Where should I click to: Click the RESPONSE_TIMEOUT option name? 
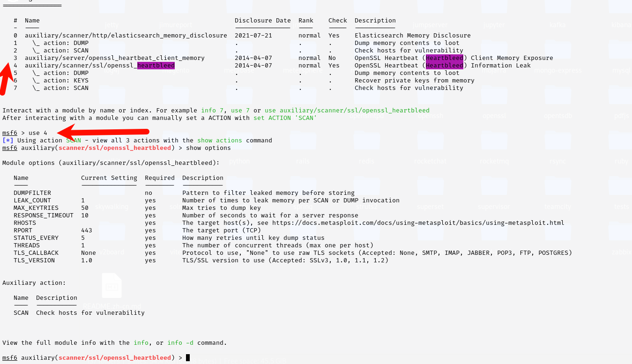click(x=44, y=215)
